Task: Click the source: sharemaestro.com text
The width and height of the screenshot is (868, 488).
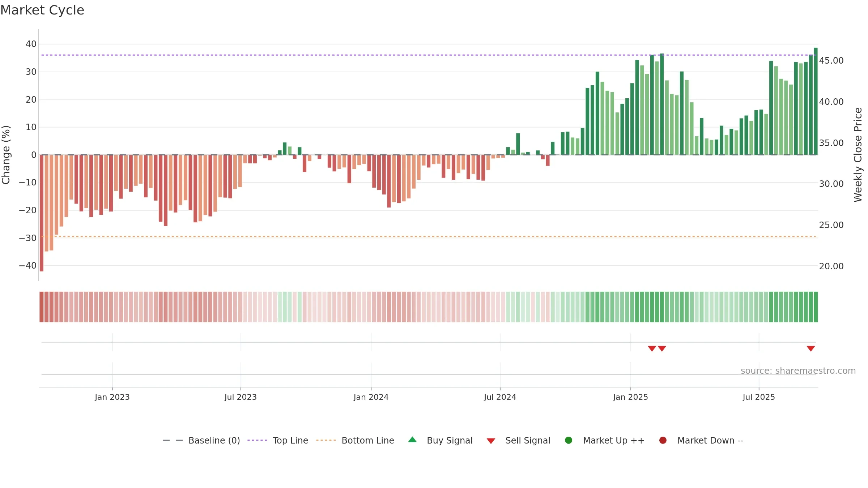Action: 798,371
